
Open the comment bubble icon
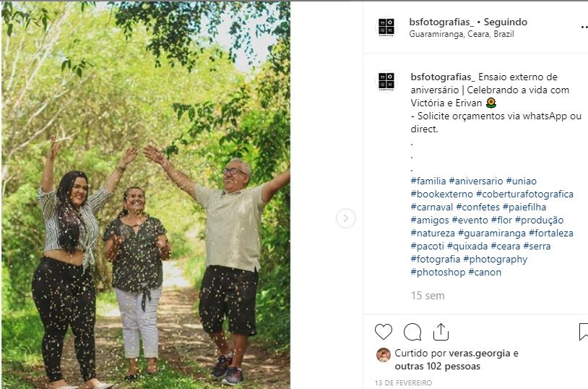point(412,332)
